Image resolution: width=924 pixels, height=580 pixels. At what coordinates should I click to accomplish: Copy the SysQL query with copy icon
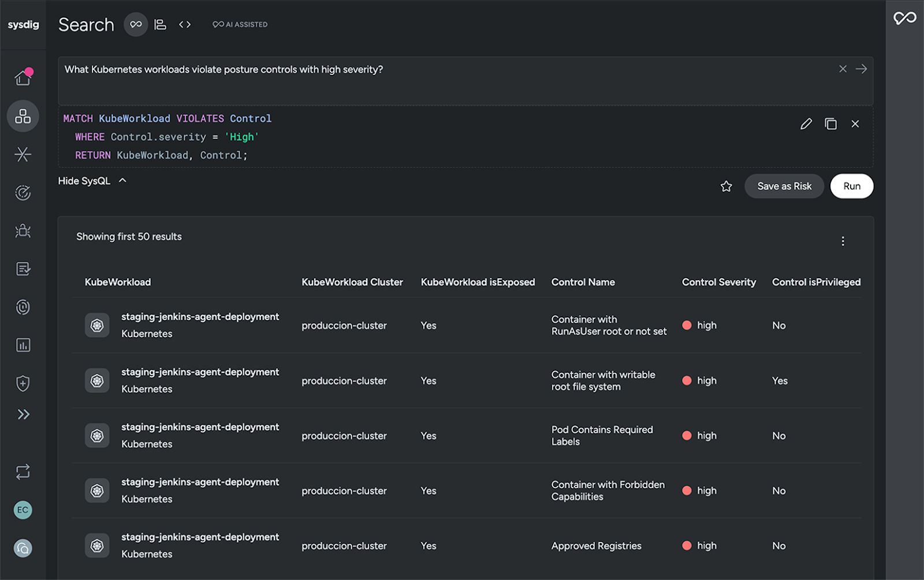[830, 124]
